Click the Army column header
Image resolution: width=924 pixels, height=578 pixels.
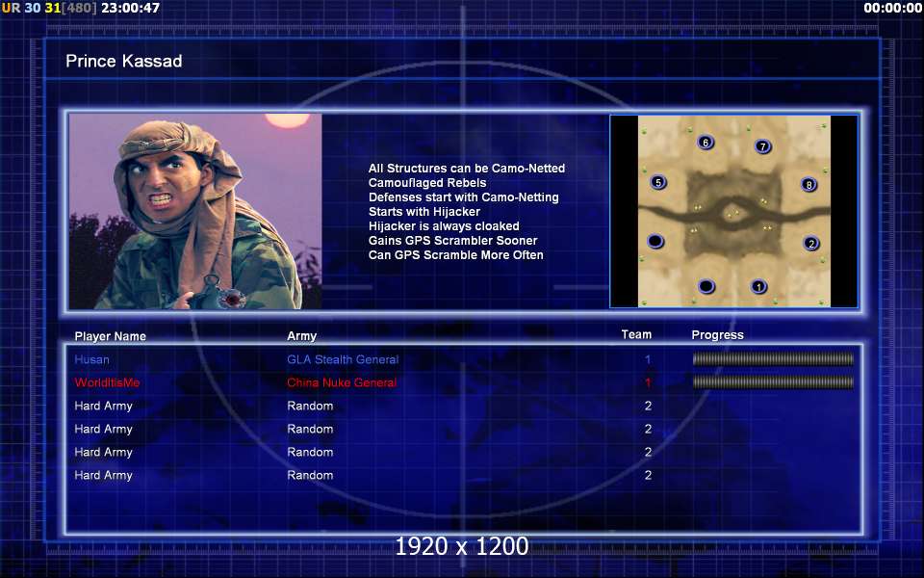(301, 336)
